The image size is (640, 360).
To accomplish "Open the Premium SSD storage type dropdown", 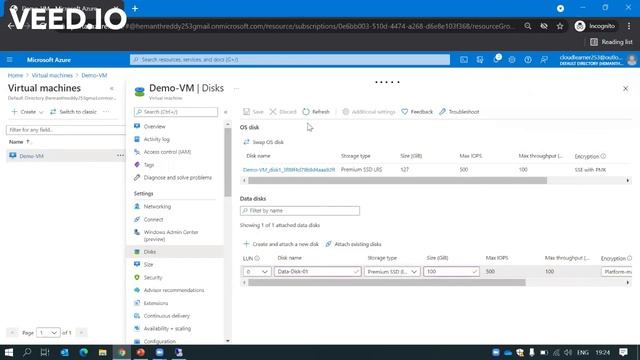I will [x=392, y=271].
